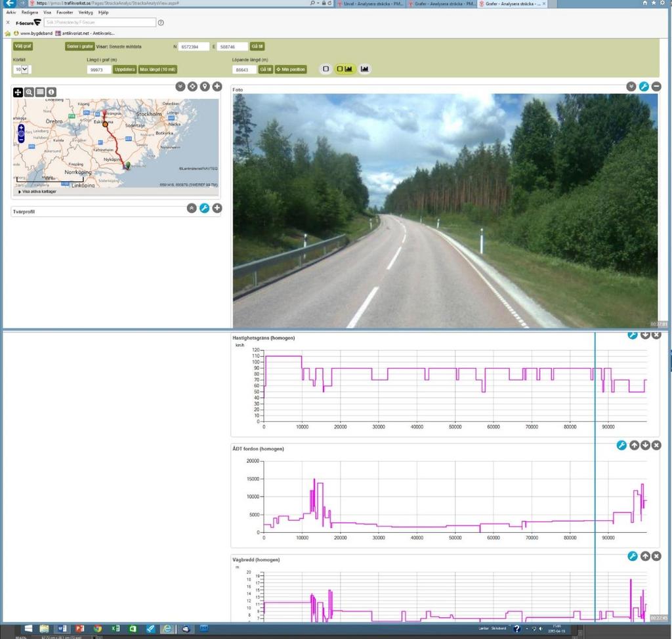Click the location pin icon above the map
This screenshot has height=639, width=672.
205,87
